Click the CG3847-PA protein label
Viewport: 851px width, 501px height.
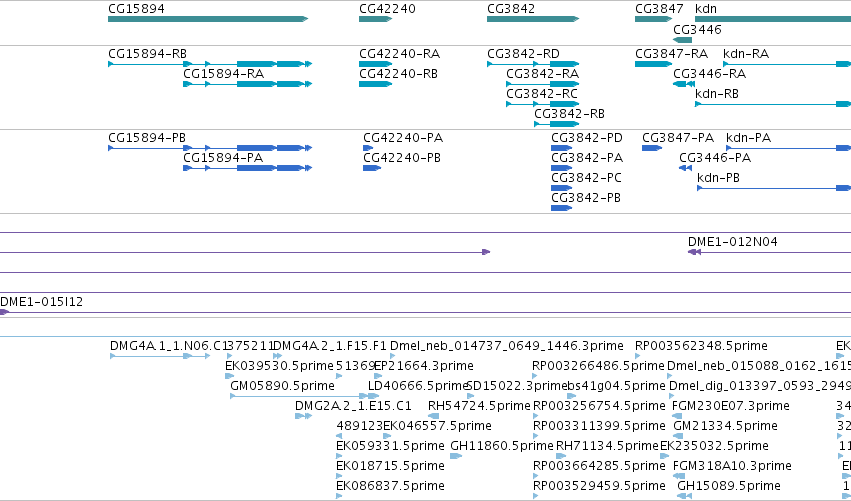click(678, 138)
